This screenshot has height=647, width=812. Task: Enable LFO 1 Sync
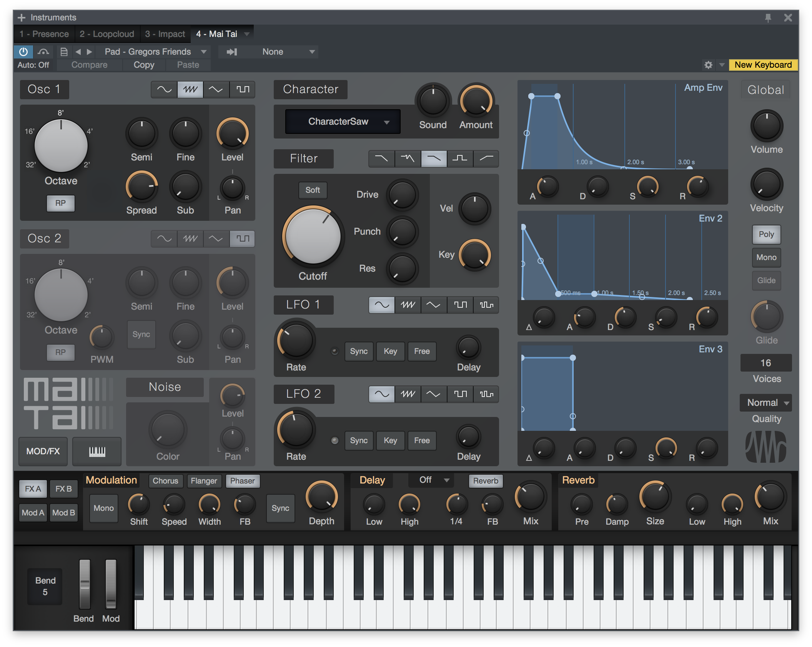(x=359, y=351)
